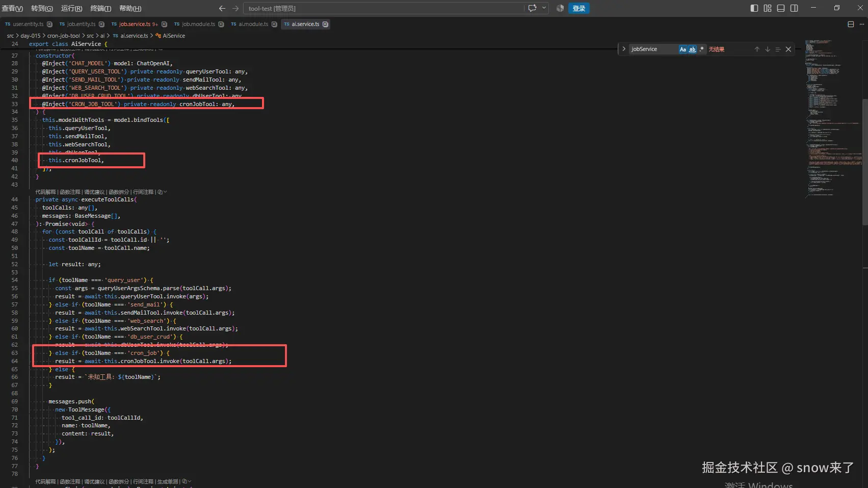Screen dimensions: 868x488
Task: Open dropdown arrow beside the chat icon
Action: pos(544,8)
